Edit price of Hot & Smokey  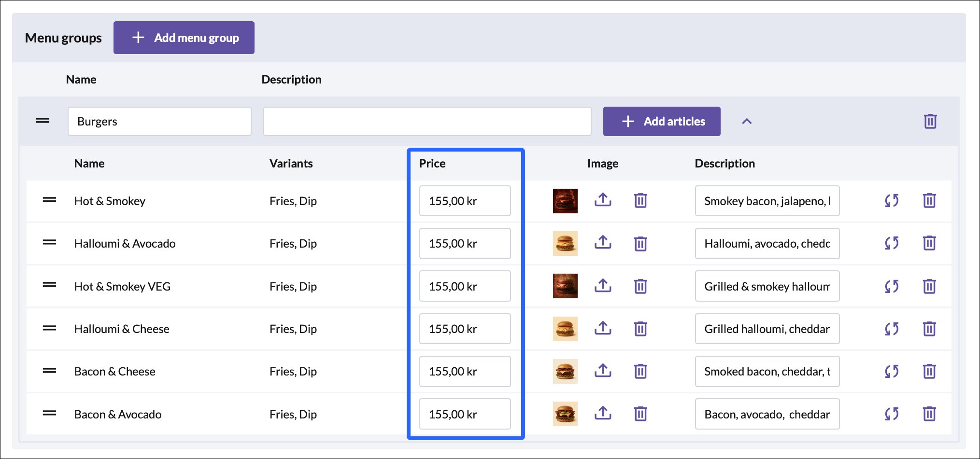(x=465, y=201)
